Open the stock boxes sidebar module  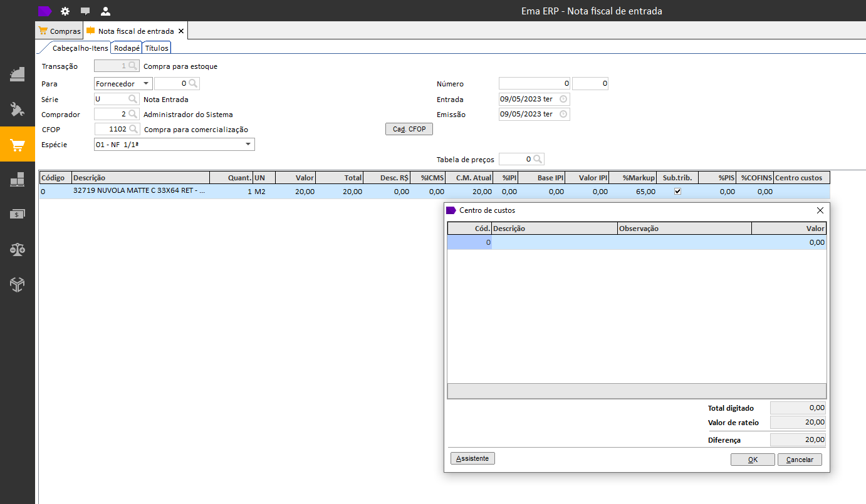coord(18,179)
